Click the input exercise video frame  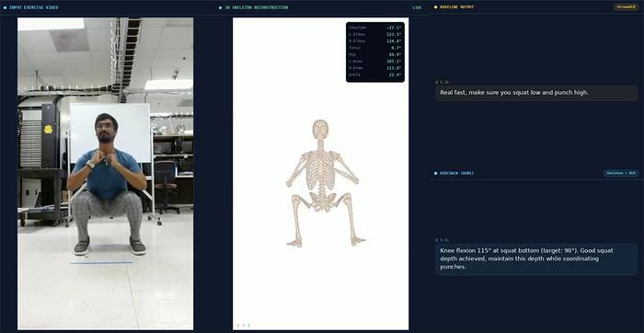[x=105, y=173]
